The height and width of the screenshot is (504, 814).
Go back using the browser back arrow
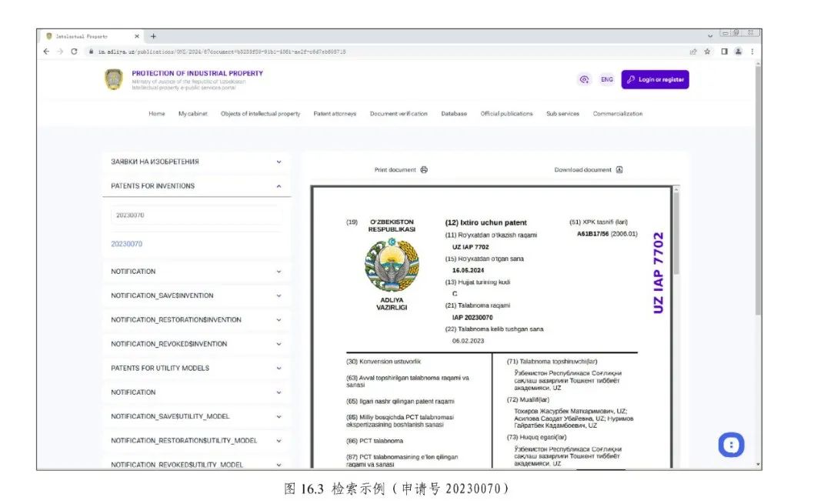point(46,52)
